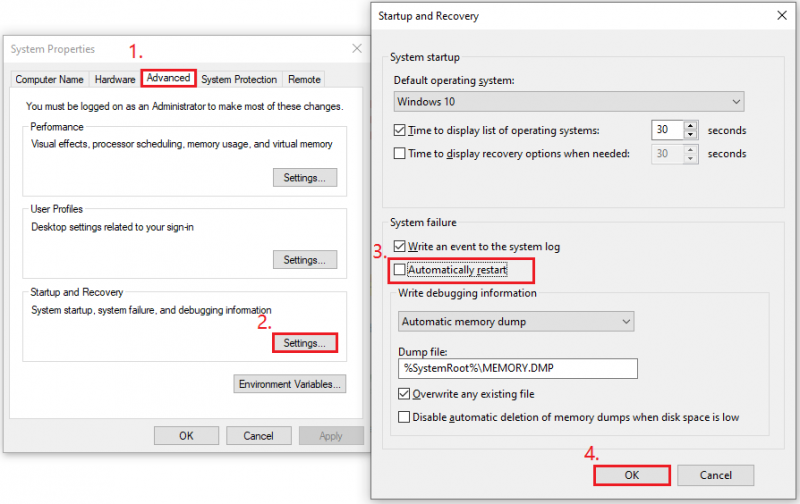Increase operating systems list time with up arrow
Viewport: 800px width, 504px height.
coord(690,125)
